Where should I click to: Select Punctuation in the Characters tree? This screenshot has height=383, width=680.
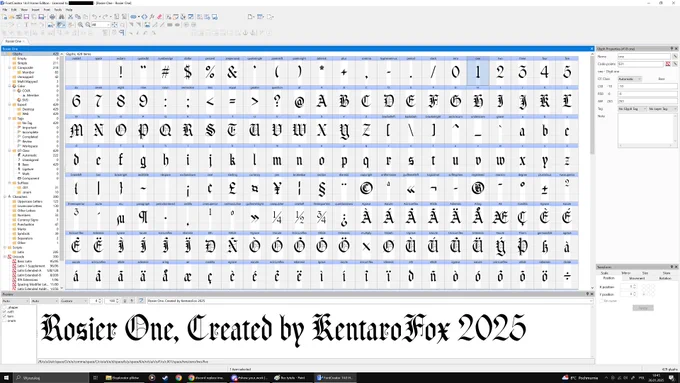click(x=26, y=224)
